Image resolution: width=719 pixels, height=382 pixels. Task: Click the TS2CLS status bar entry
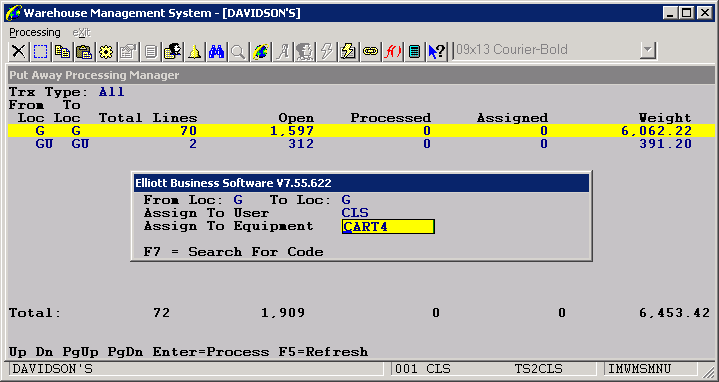538,369
